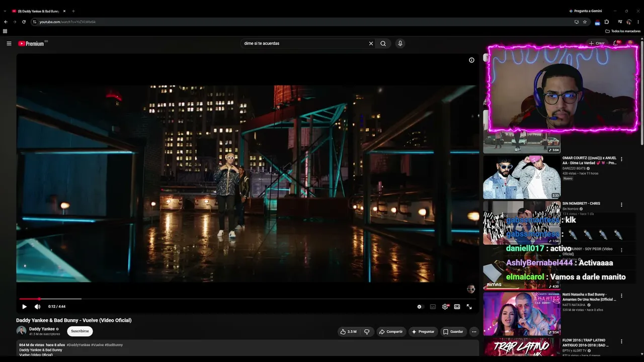Click Pregunta a Gemini button
The width and height of the screenshot is (644, 362).
(586, 11)
